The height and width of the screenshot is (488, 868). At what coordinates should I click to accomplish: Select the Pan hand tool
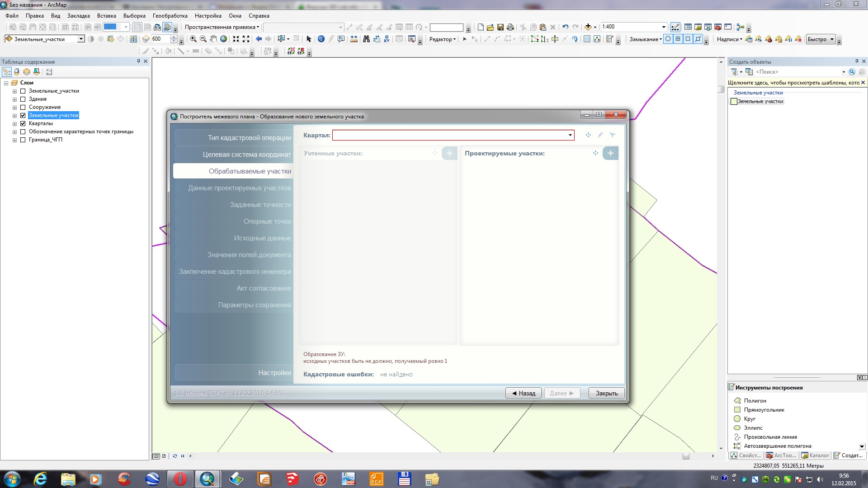point(213,39)
